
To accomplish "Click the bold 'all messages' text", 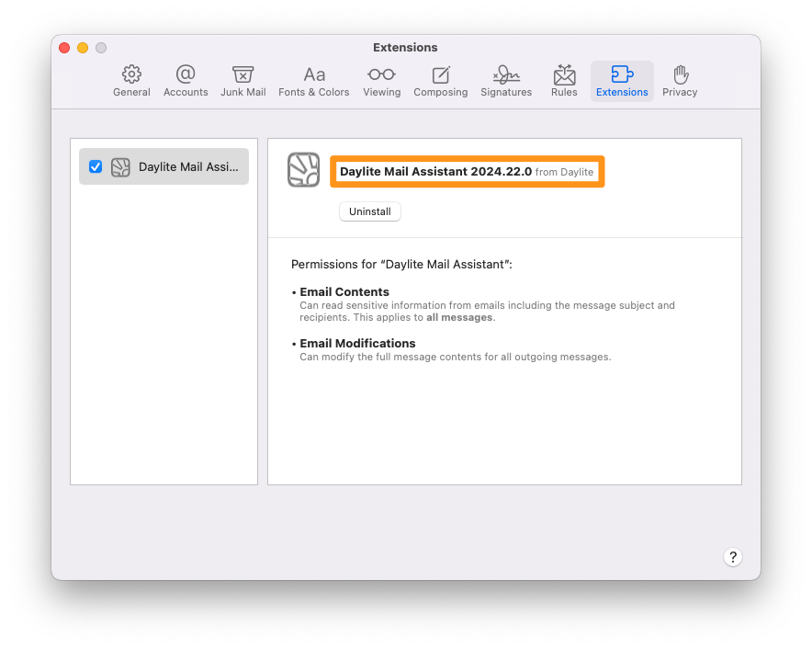I will pos(459,317).
